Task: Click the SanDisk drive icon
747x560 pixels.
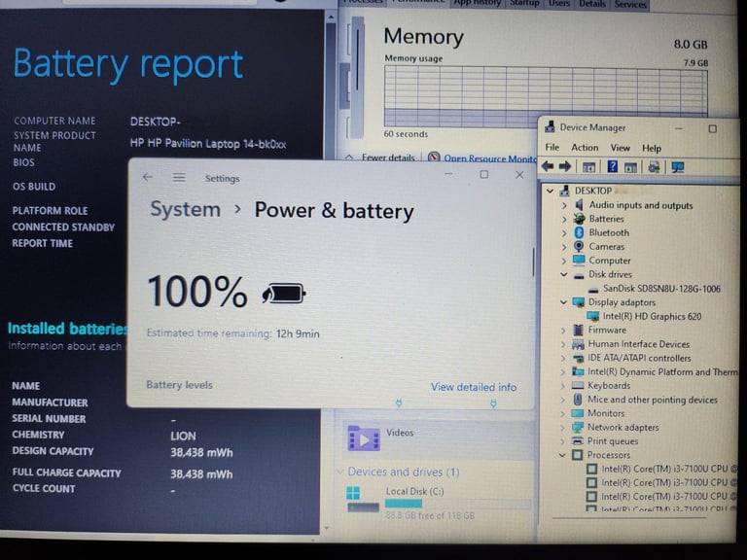Action: (593, 289)
